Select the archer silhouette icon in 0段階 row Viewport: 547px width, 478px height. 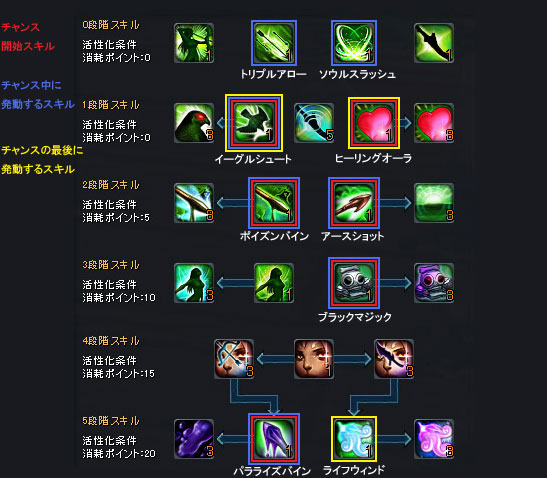194,43
